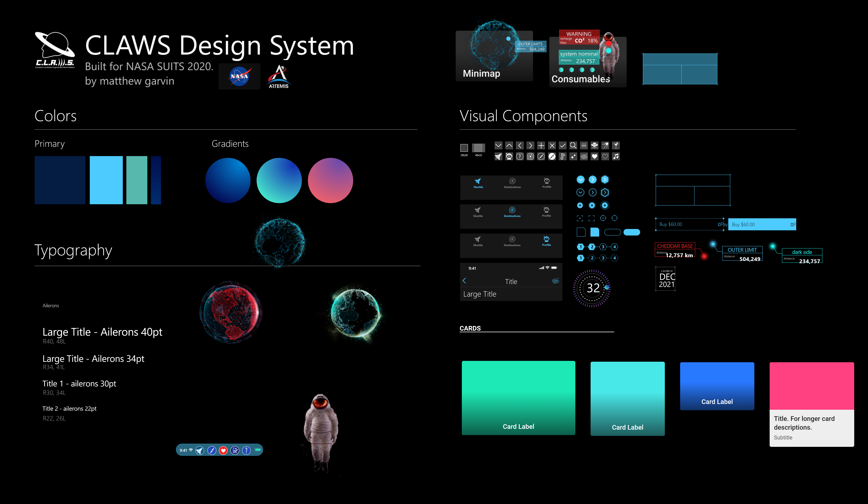Image resolution: width=868 pixels, height=504 pixels.
Task: Click the cocktail glass icon
Action: coord(616,145)
